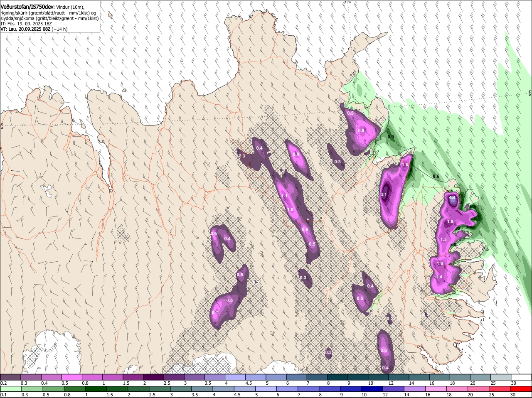The width and height of the screenshot is (532, 398).
Task: Click the 30 label in rain legend row
Action: 513,395
